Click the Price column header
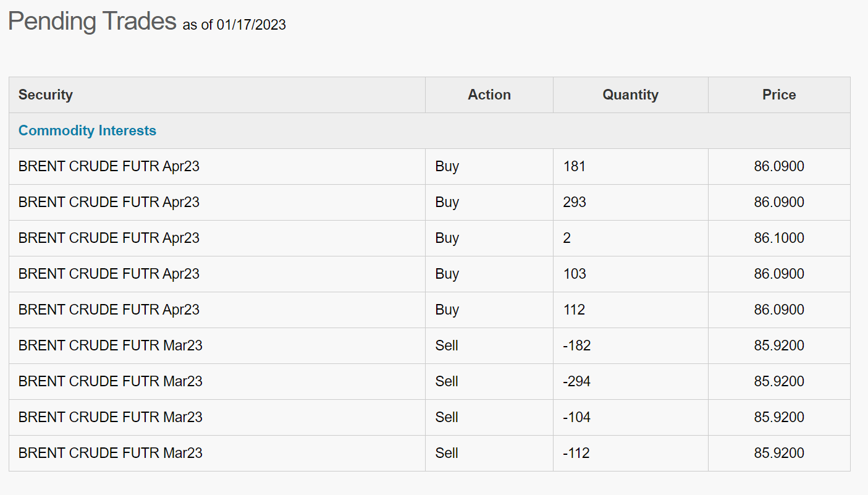 [x=778, y=95]
